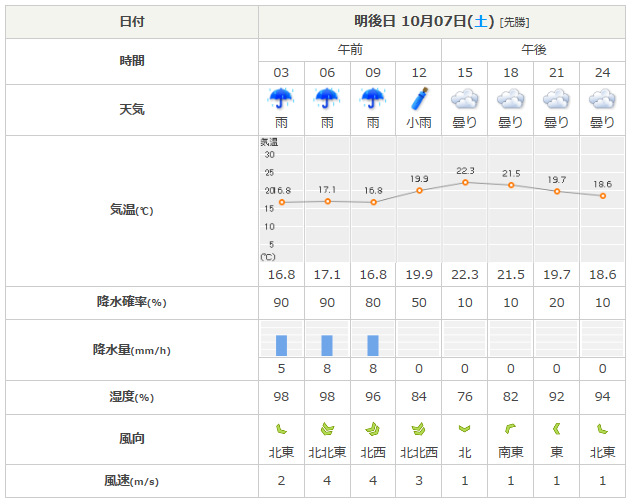Click the rain umbrella icon for 06 o'clock
This screenshot has height=502, width=630.
[x=327, y=99]
